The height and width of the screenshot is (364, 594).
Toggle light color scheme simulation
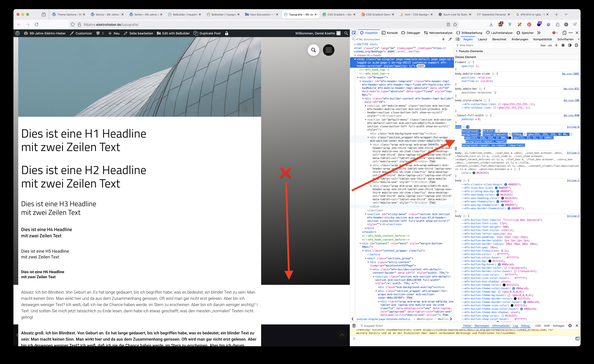pyautogui.click(x=563, y=45)
